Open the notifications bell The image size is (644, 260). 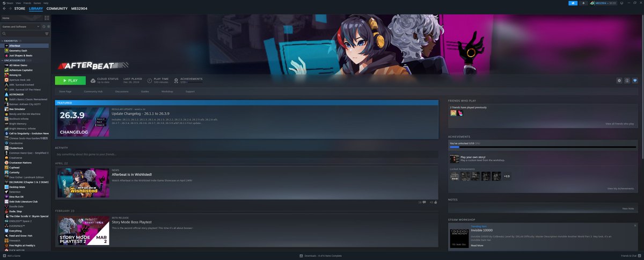click(583, 3)
